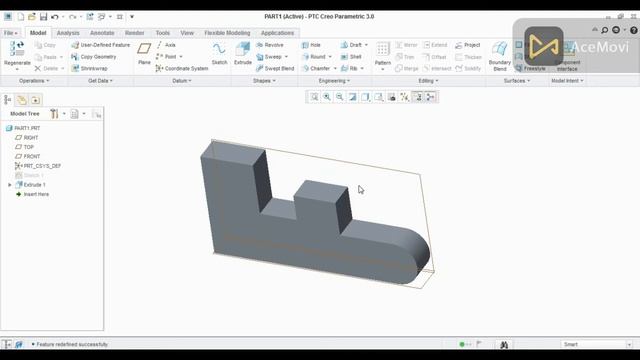Expand the Extrude 1 feature
Viewport: 640px width, 360px height.
10,185
